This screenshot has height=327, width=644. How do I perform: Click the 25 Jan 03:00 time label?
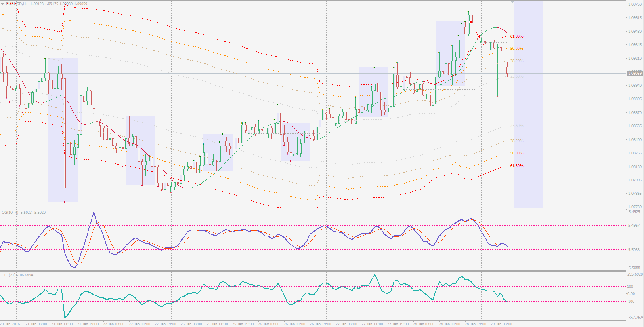(x=191, y=324)
